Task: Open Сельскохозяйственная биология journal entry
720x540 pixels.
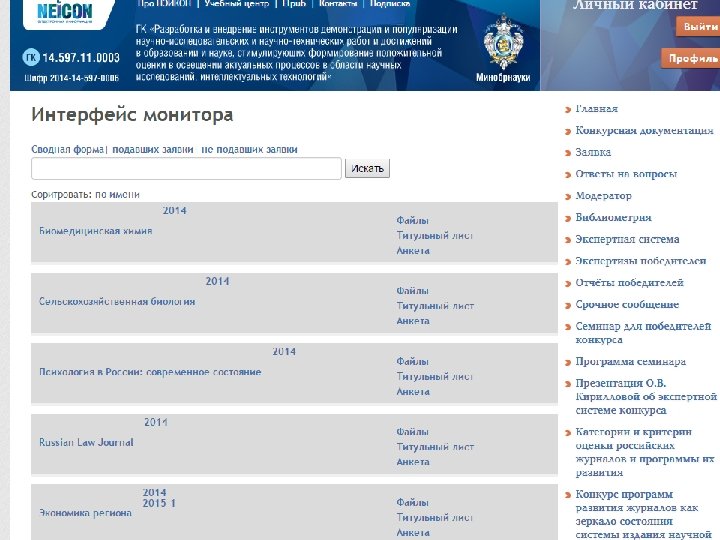Action: tap(117, 301)
